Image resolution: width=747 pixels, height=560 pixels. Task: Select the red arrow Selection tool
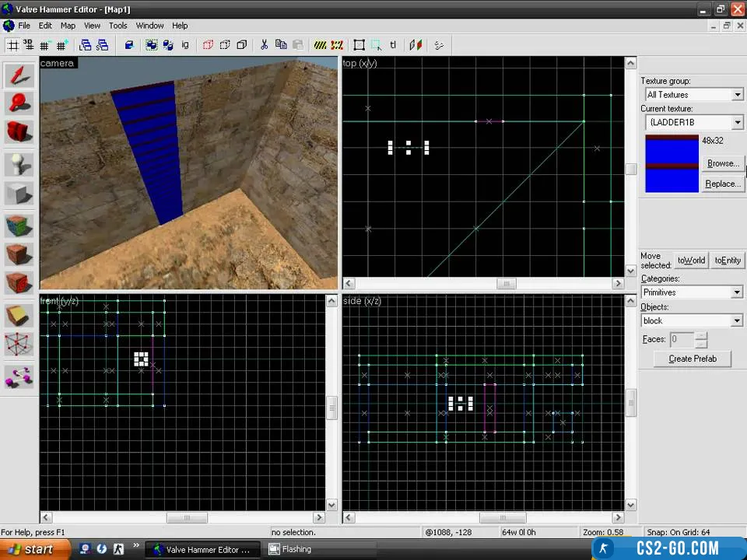point(19,75)
